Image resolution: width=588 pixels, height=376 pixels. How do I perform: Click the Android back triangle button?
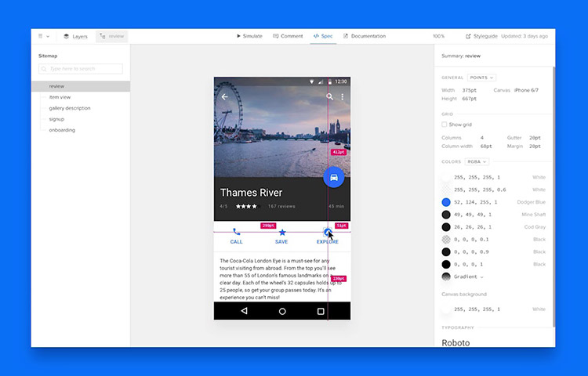tap(244, 311)
